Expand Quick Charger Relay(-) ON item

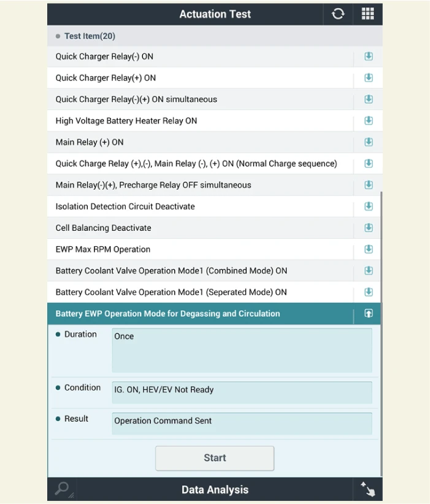(x=369, y=56)
